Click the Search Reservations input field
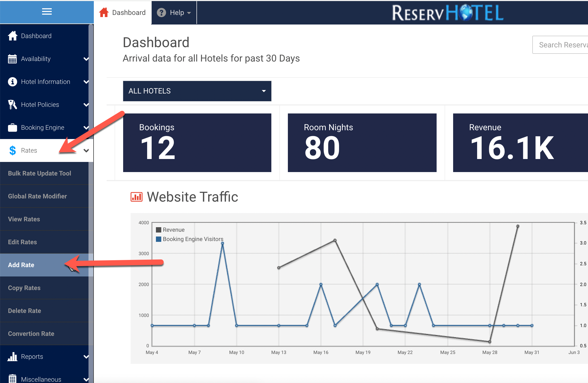The image size is (588, 383). (x=560, y=45)
